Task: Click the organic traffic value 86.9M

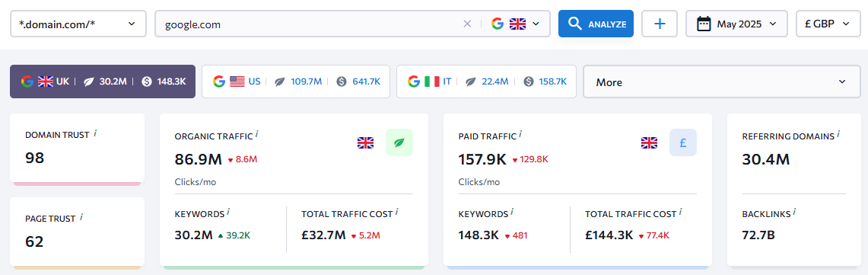Action: click(199, 160)
